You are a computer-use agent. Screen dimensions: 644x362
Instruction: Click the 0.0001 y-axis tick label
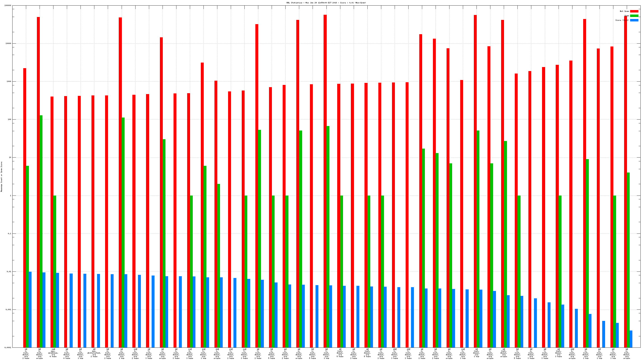8,347
